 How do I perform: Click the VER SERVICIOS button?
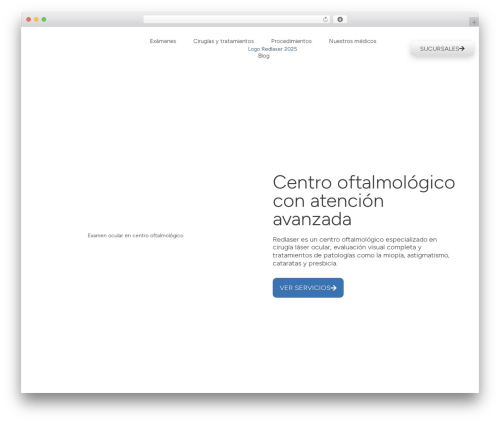click(308, 288)
